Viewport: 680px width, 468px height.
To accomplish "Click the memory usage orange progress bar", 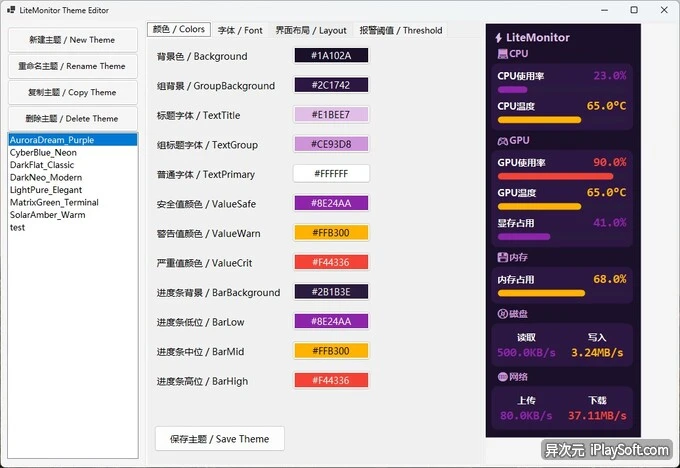I will [x=541, y=293].
